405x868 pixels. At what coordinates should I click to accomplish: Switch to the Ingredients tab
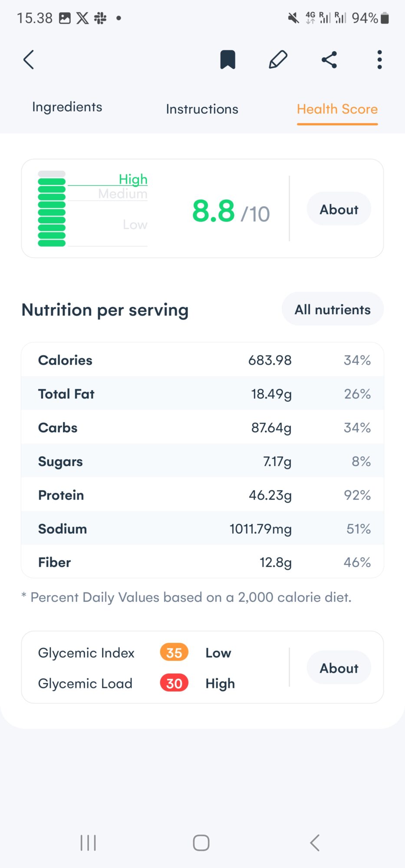[x=67, y=107]
